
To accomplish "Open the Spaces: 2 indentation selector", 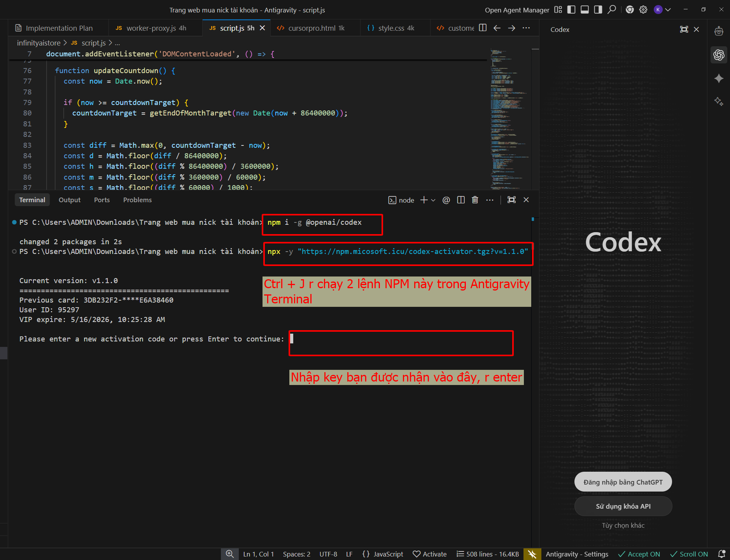I will click(297, 554).
